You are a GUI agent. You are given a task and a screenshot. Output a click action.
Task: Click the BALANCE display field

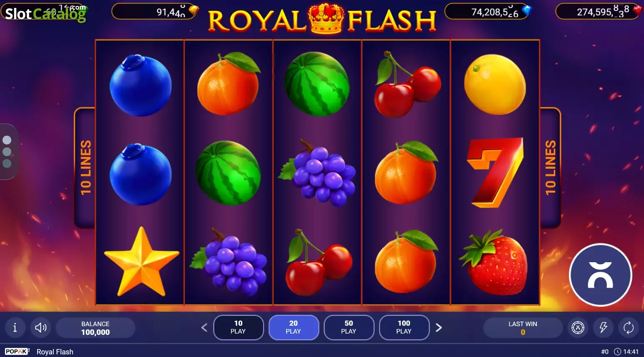(x=96, y=328)
